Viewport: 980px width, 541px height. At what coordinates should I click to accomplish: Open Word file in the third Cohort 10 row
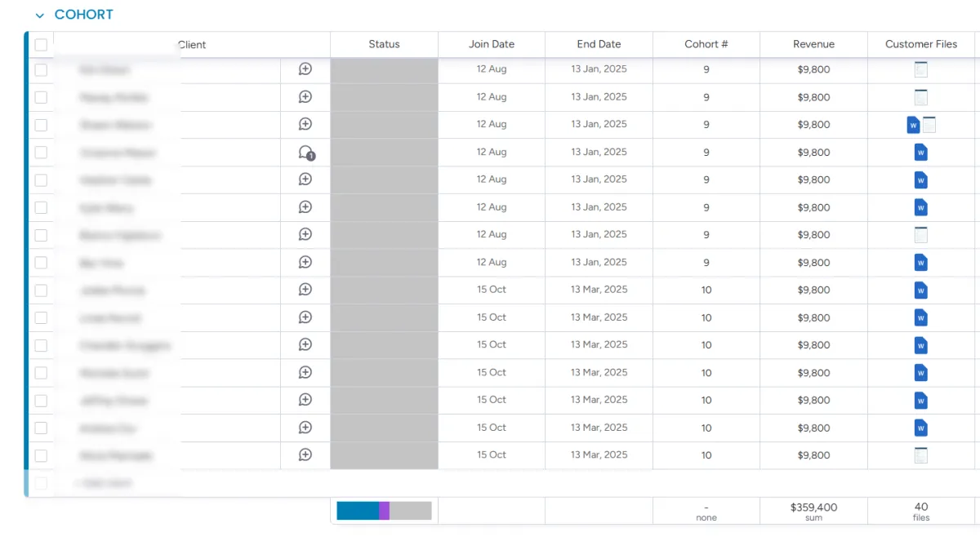pyautogui.click(x=921, y=345)
